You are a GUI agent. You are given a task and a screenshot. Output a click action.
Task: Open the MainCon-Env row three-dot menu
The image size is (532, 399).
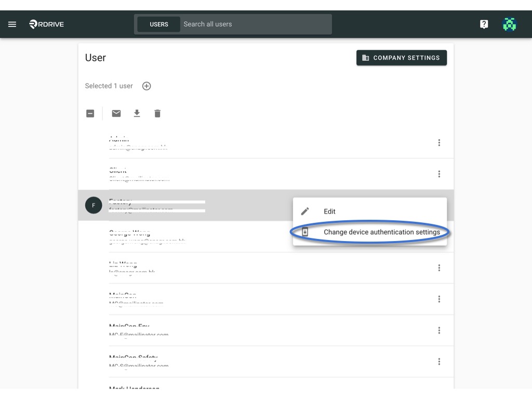click(439, 330)
